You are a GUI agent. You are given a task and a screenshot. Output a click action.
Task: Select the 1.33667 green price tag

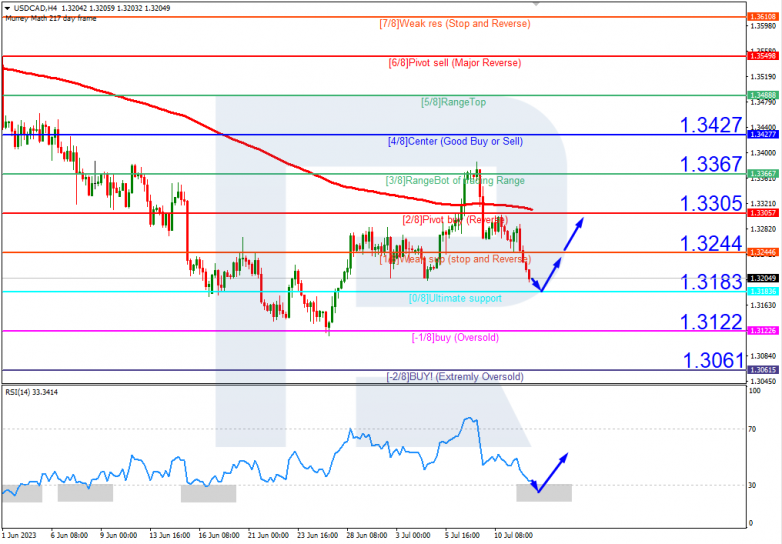(x=763, y=174)
